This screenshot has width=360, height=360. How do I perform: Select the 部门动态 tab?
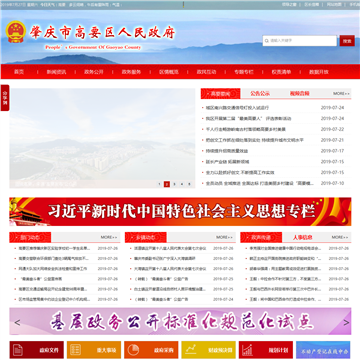[30, 237]
